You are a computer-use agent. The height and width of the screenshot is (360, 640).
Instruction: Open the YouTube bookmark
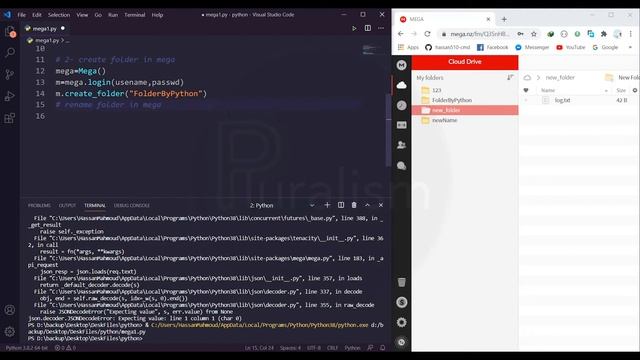(x=571, y=47)
